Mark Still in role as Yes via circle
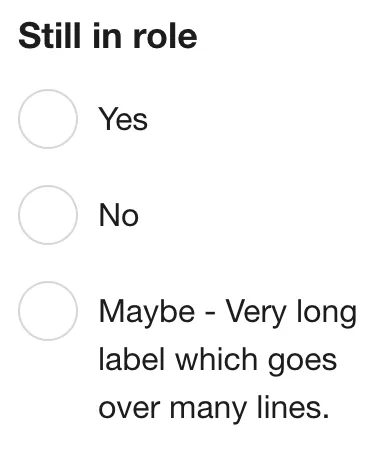Image resolution: width=378 pixels, height=454 pixels. click(x=48, y=119)
